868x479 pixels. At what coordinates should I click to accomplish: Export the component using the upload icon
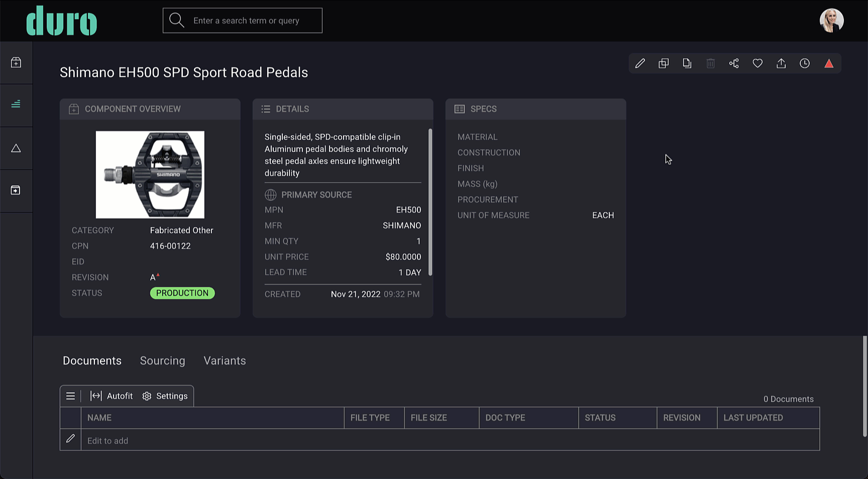[x=781, y=63]
